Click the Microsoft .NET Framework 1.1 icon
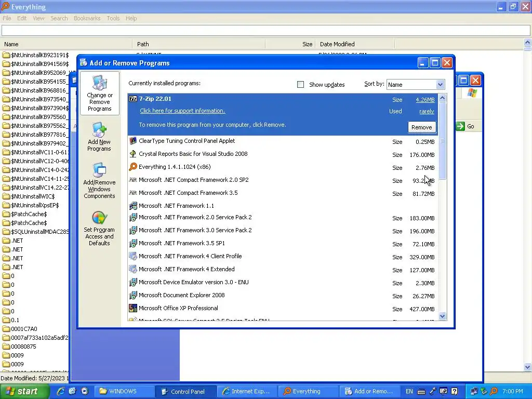This screenshot has width=532, height=399. pyautogui.click(x=133, y=206)
